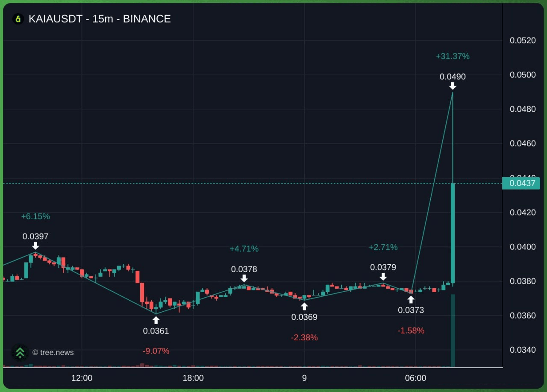Click the 18:00 time axis label
This screenshot has width=547, height=392.
pos(193,378)
